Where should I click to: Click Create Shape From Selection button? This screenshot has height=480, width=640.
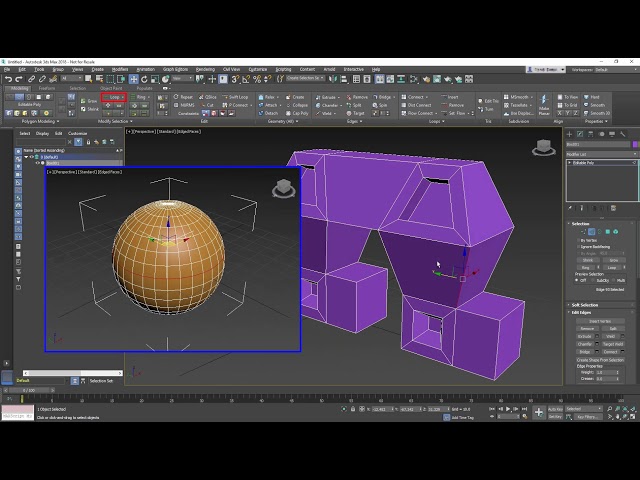tap(600, 360)
